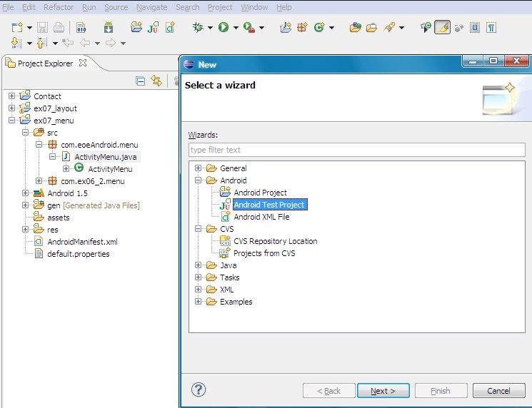Click the Save disk icon in toolbar
This screenshot has height=408, width=532.
pos(42,28)
